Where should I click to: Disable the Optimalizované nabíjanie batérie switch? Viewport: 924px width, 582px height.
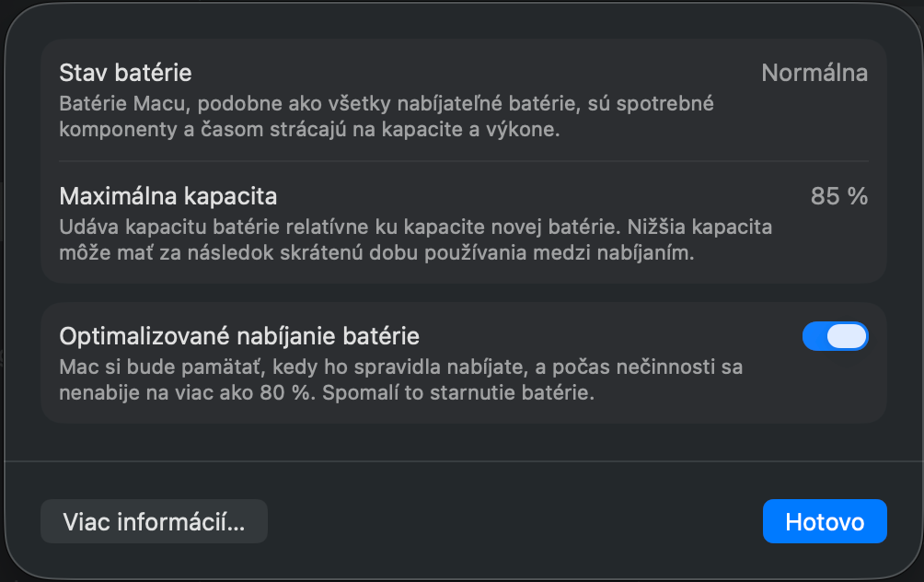[835, 337]
